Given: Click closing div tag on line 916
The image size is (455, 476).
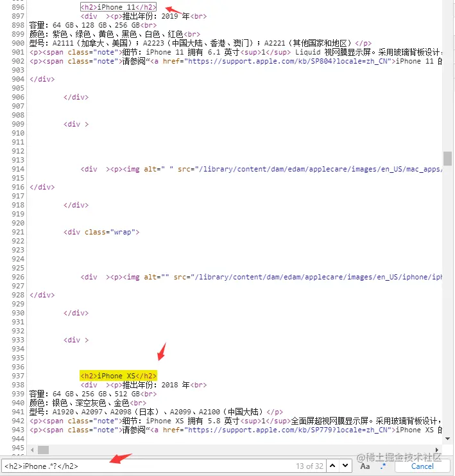Looking at the screenshot, I should (x=42, y=187).
